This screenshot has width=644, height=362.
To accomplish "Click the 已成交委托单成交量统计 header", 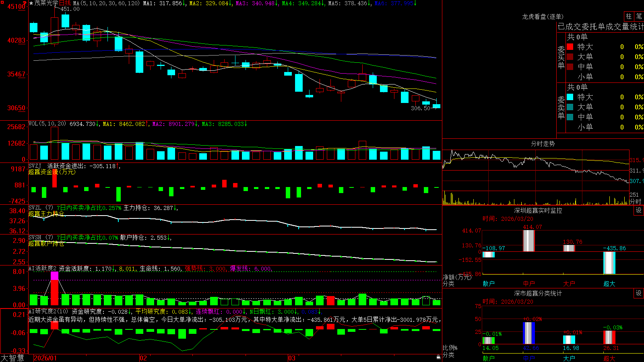I will (x=601, y=27).
